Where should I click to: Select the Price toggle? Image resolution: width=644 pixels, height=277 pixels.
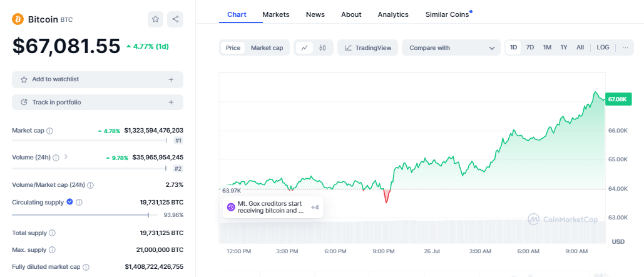[x=233, y=48]
